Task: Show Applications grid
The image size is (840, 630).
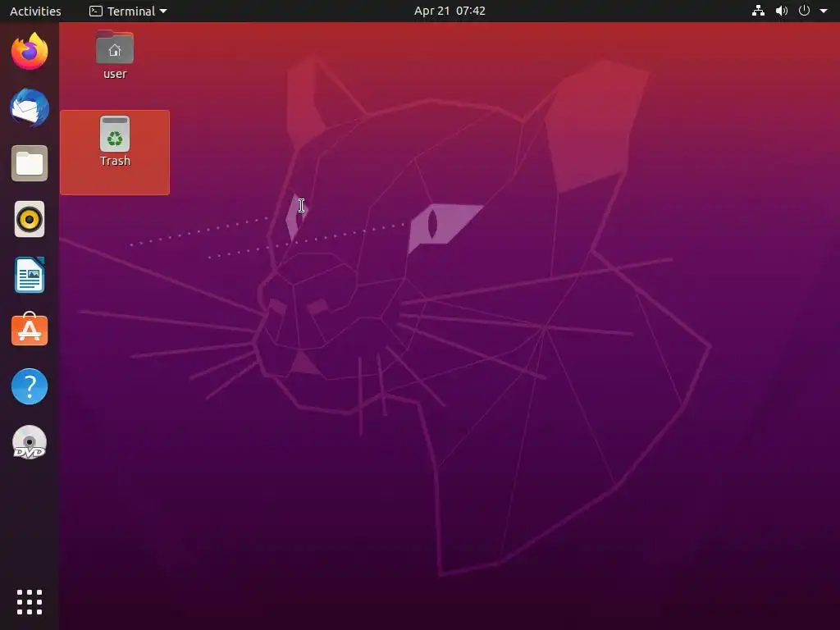Action: (x=30, y=602)
